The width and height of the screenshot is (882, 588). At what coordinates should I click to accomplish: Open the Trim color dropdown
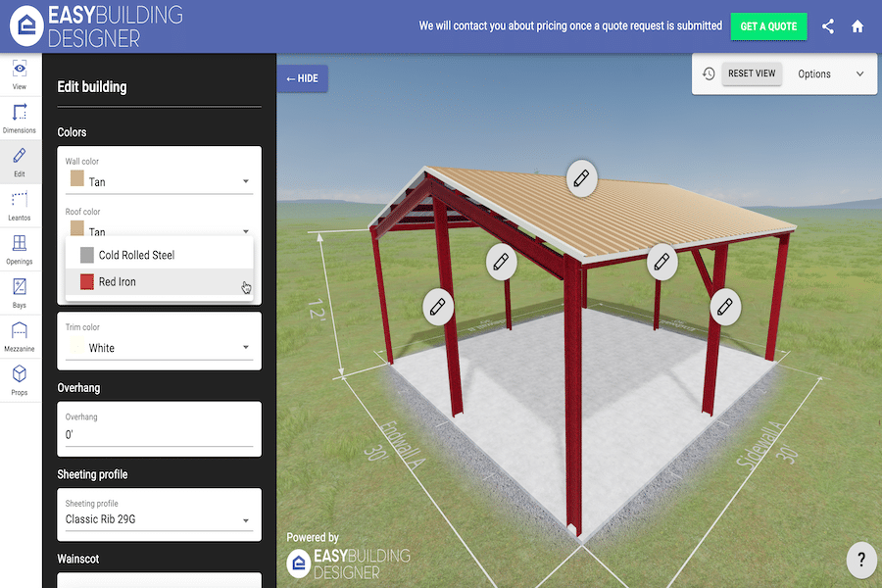(x=159, y=347)
